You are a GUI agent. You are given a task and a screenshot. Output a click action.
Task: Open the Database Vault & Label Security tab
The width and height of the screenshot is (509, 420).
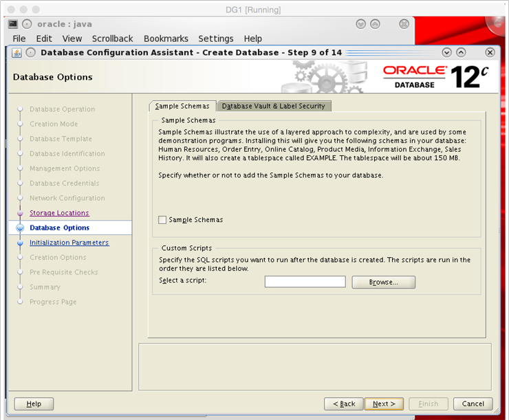click(x=273, y=106)
